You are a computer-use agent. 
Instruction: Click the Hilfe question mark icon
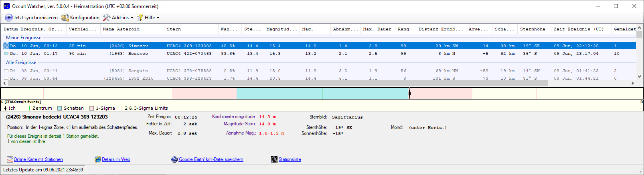tap(140, 18)
